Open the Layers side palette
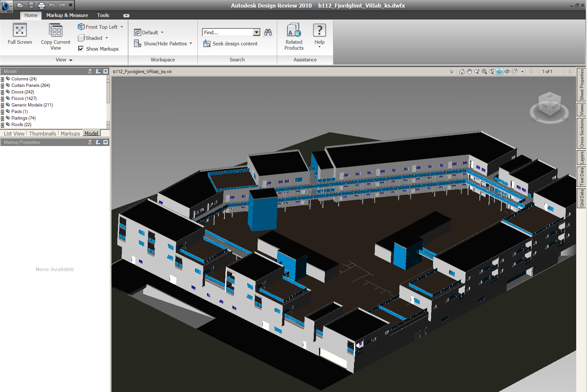This screenshot has height=392, width=587. [581, 158]
